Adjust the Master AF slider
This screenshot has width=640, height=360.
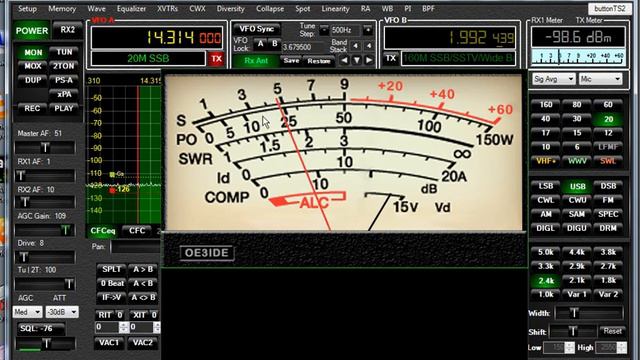[45, 147]
